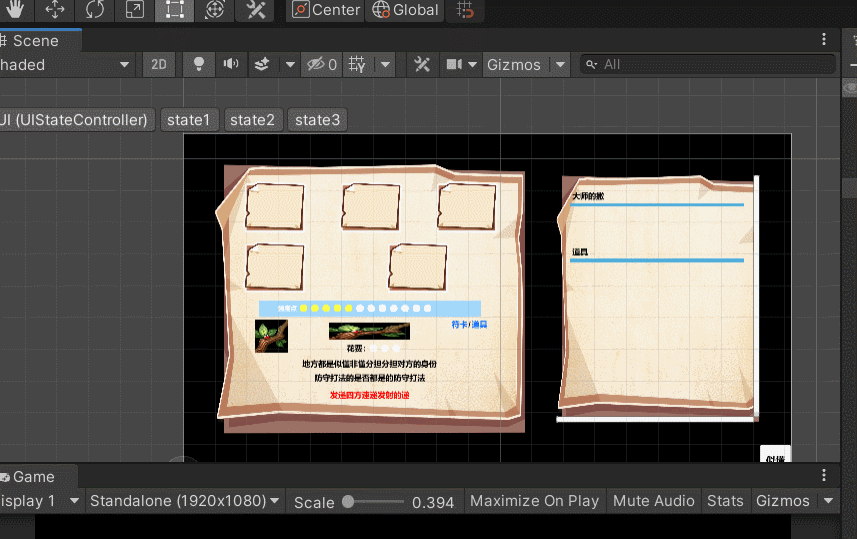857x539 pixels.
Task: Click the 花瓣 label text
Action: click(x=355, y=348)
